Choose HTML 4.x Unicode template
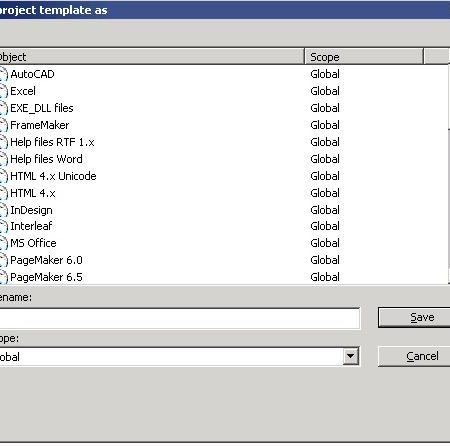The height and width of the screenshot is (446, 450). (53, 176)
